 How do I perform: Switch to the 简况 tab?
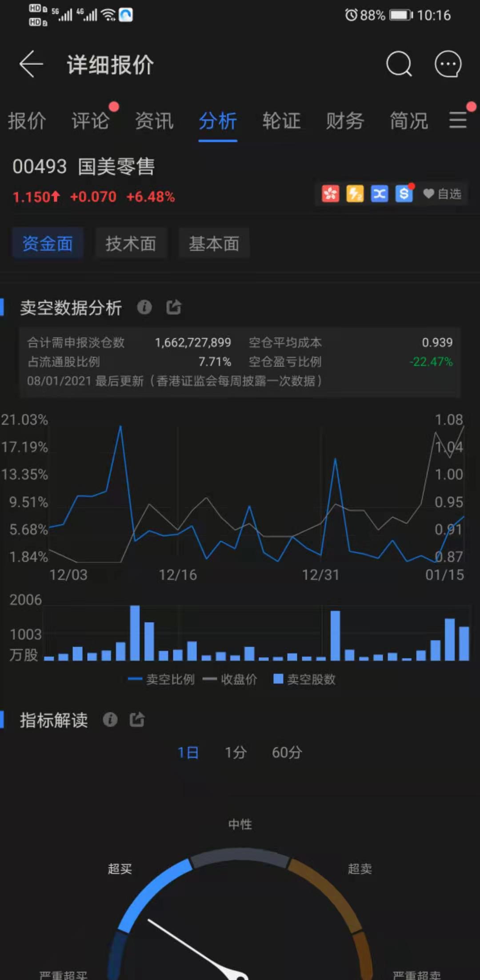[409, 121]
